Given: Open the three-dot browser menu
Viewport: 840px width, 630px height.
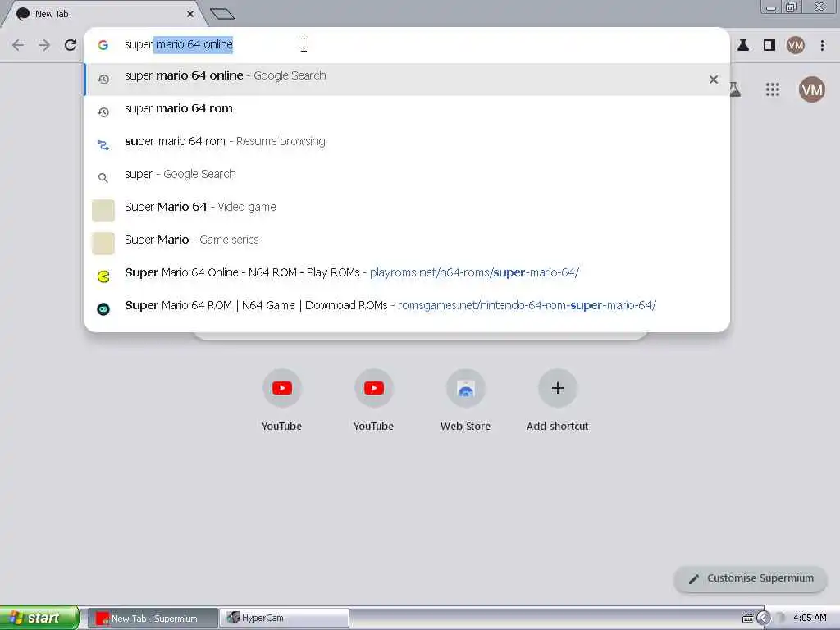Looking at the screenshot, I should point(822,45).
